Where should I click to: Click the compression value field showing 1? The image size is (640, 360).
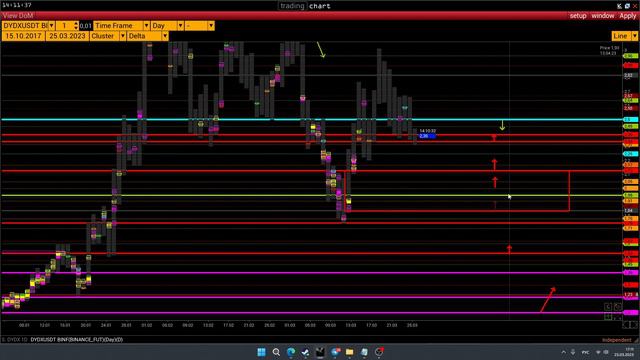pyautogui.click(x=64, y=25)
